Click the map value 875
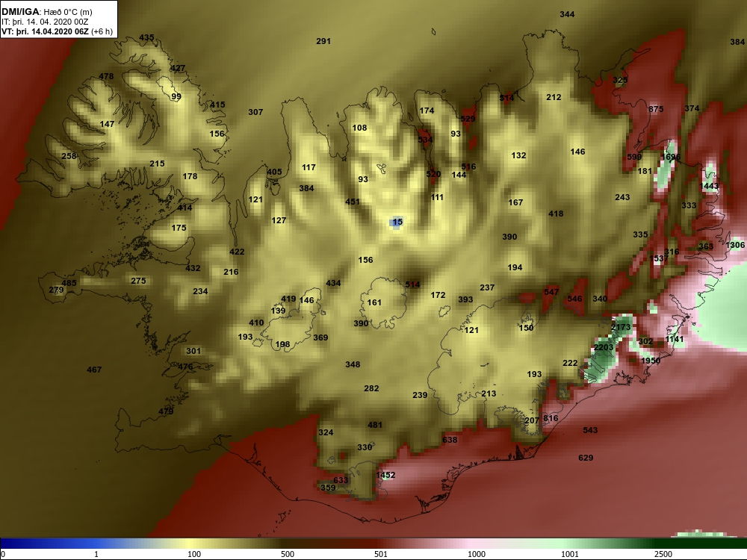The width and height of the screenshot is (747, 560). coord(656,109)
